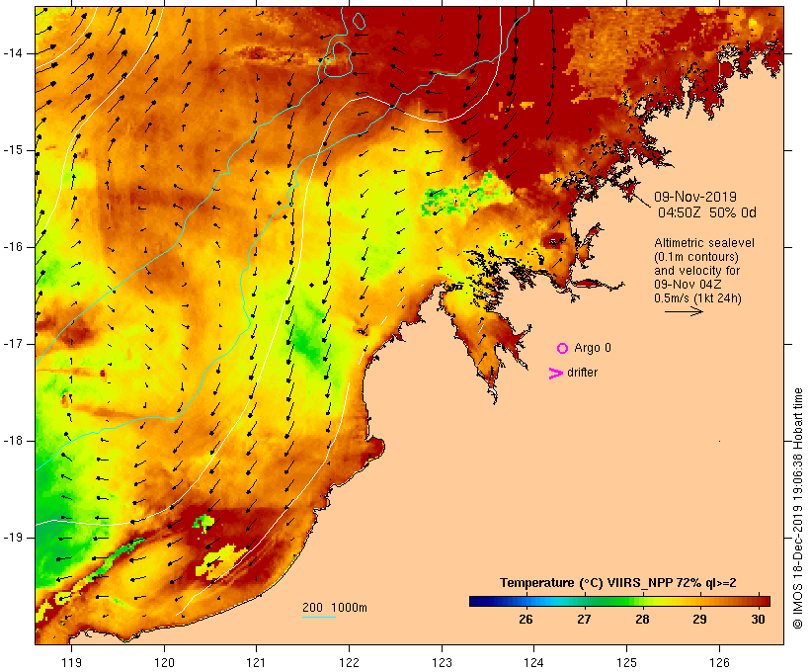Click the 'and velocity for' text
The width and height of the screenshot is (810, 672).
pos(696,271)
